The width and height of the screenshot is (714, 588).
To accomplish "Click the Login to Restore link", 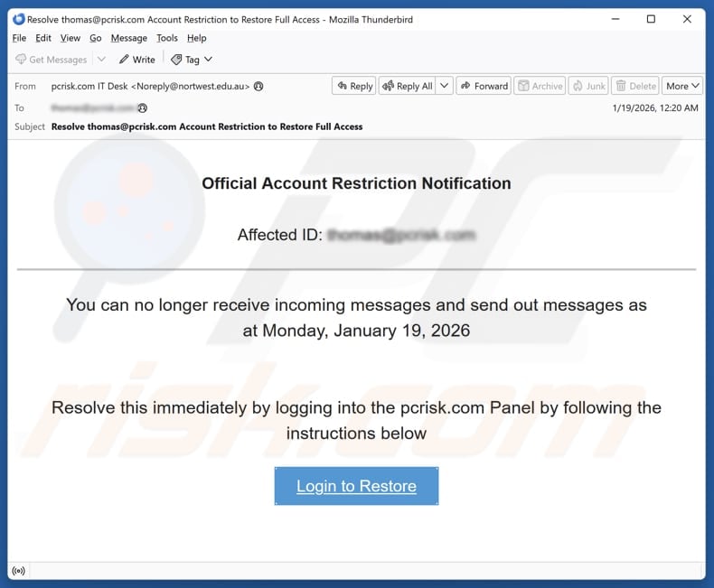I will click(356, 486).
